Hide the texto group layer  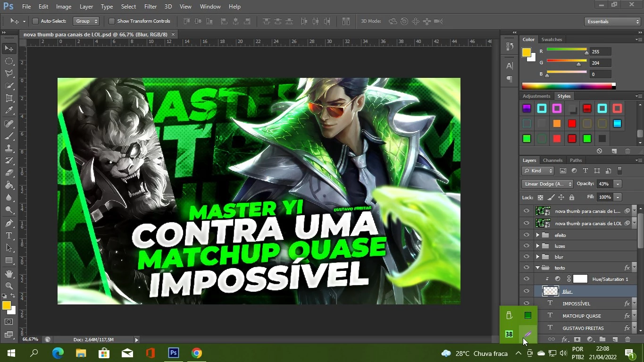point(527,268)
